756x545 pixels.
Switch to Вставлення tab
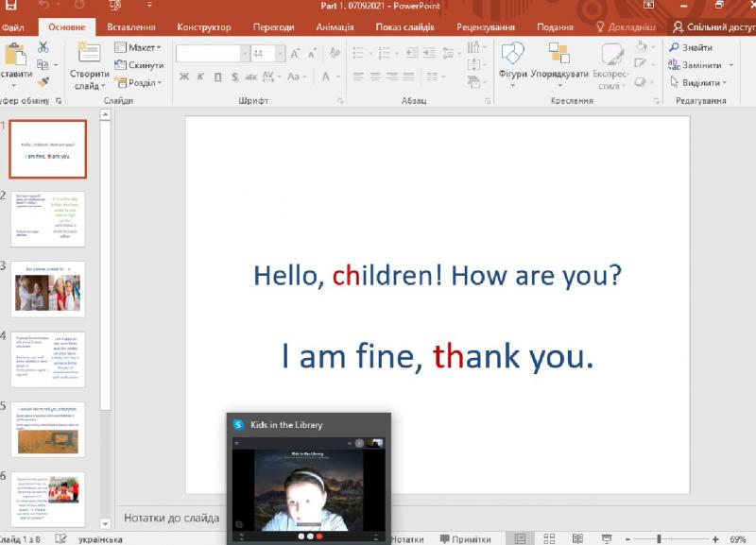click(x=131, y=27)
